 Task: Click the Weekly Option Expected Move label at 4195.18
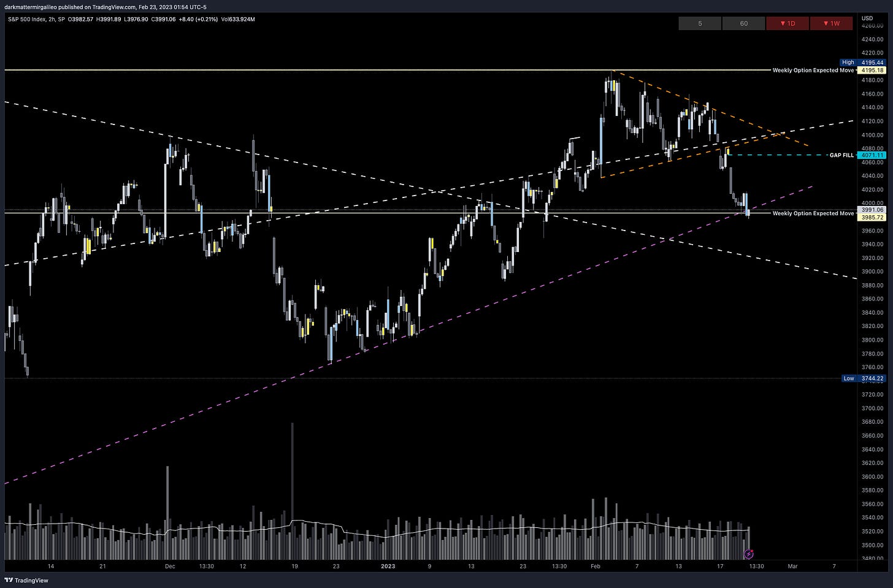click(x=813, y=71)
